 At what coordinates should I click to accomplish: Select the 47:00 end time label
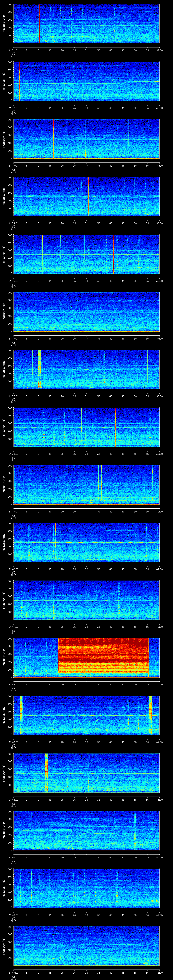coord(159,915)
